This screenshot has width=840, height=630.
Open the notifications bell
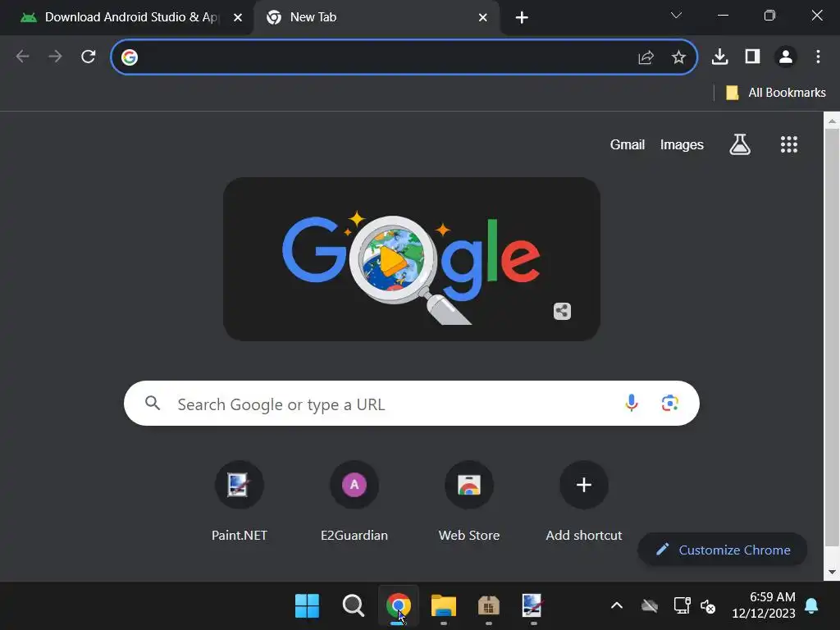(x=811, y=606)
